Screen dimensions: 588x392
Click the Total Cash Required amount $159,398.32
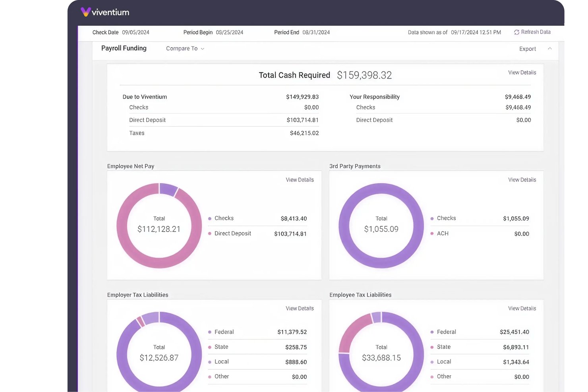pyautogui.click(x=364, y=75)
